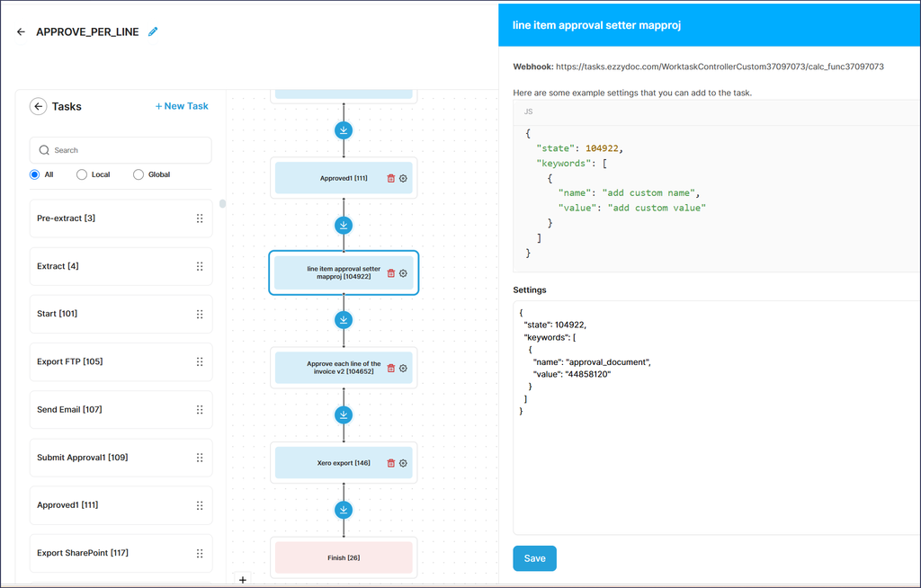Select Approve each line of the invoice v2 label
This screenshot has height=588, width=921.
pyautogui.click(x=344, y=368)
